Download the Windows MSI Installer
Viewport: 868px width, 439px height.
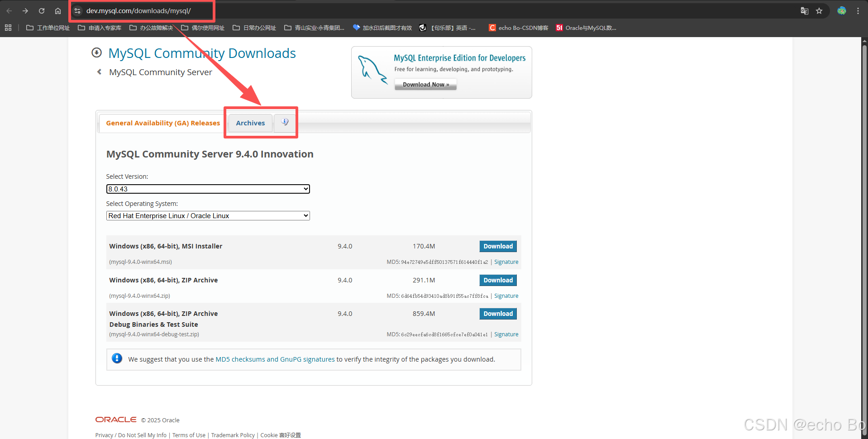(x=498, y=246)
